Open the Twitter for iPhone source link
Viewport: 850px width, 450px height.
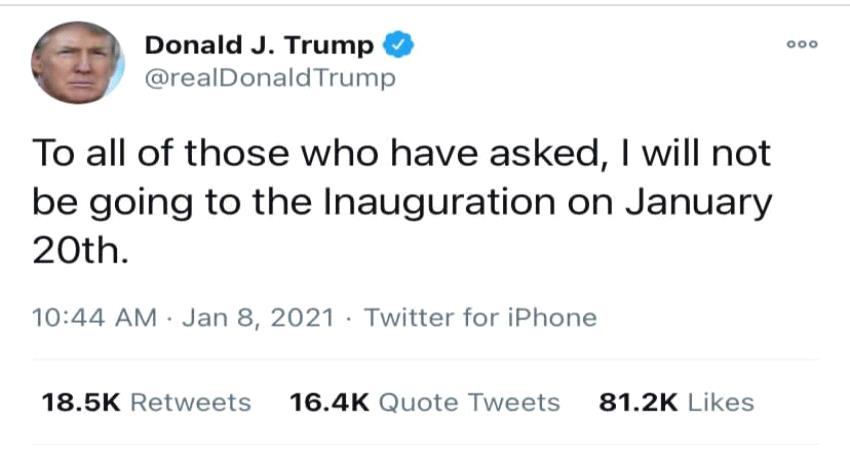tap(481, 318)
